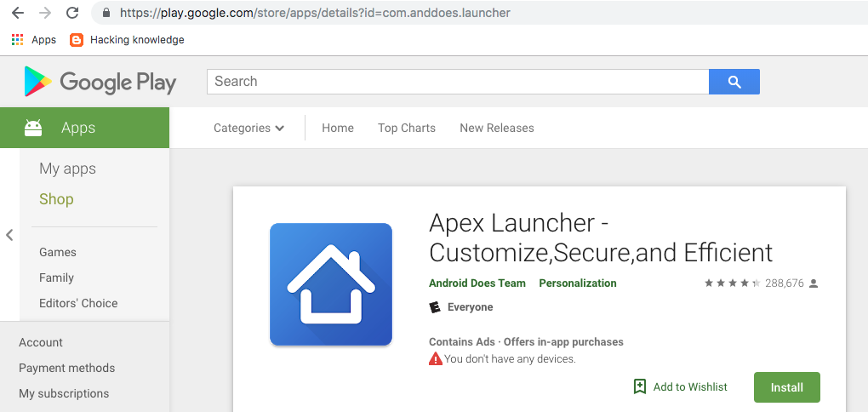868x412 pixels.
Task: Click the You don't have any devices text
Action: (510, 359)
